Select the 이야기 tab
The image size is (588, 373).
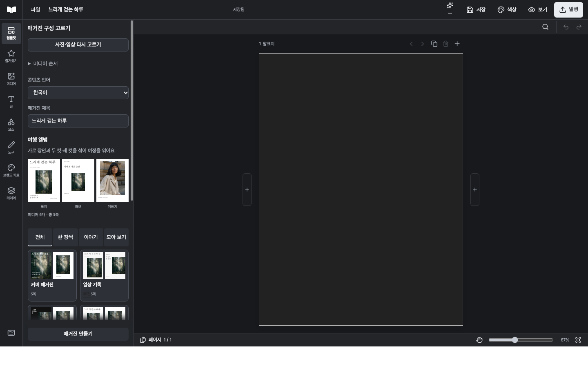point(91,237)
